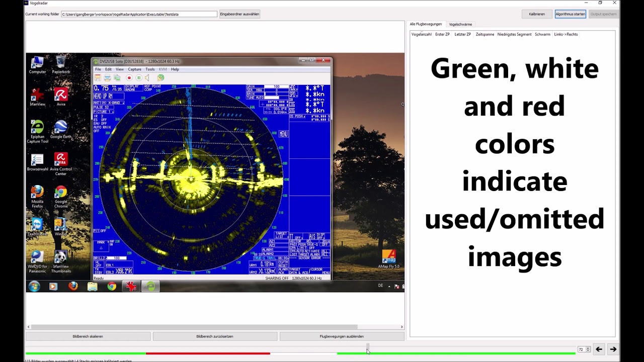Open the File menu in DVI2USB window

tap(98, 69)
